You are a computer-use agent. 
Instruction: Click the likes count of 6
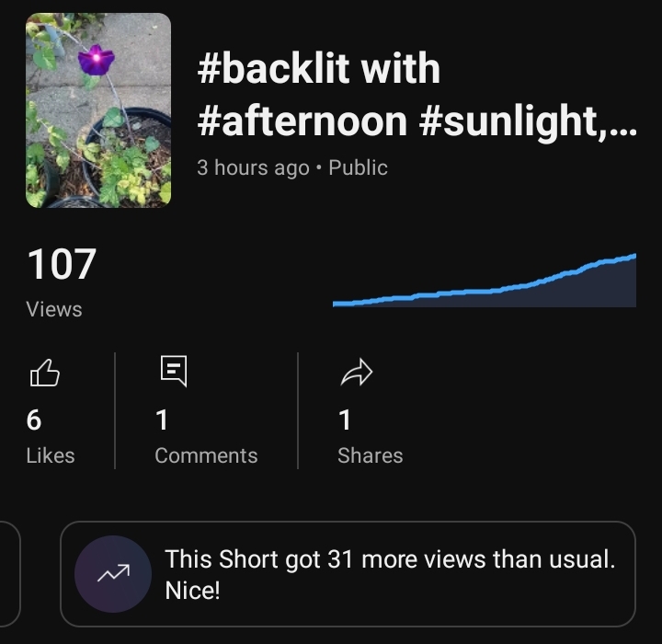click(x=34, y=420)
